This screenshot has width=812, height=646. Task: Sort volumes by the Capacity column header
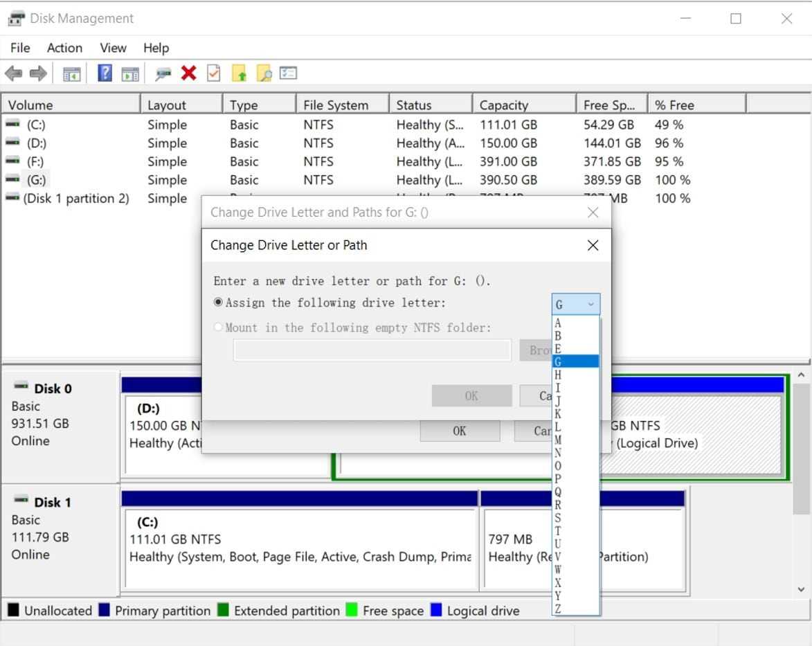523,105
